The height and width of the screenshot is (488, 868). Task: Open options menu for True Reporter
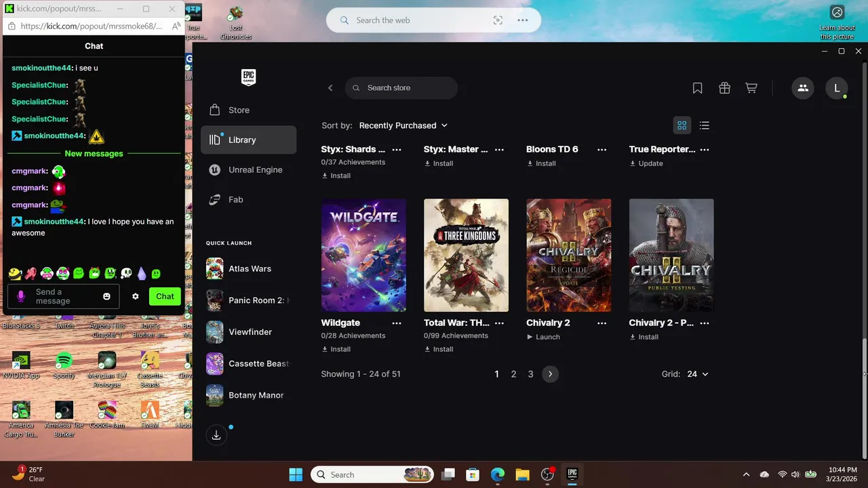click(x=705, y=149)
